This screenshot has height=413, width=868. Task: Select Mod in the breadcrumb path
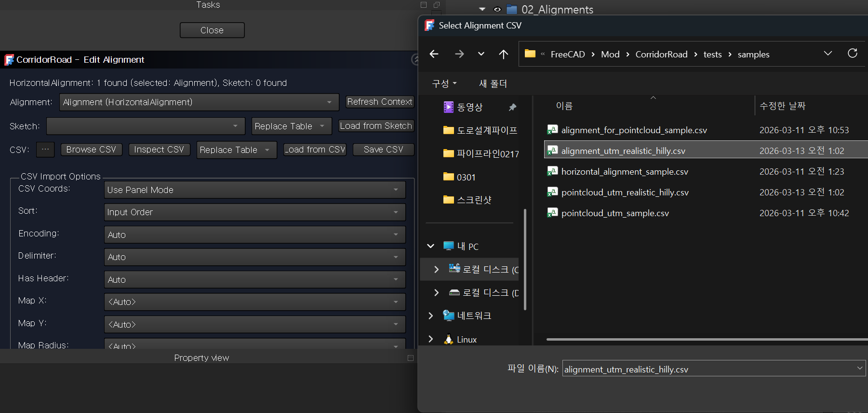[x=610, y=55]
